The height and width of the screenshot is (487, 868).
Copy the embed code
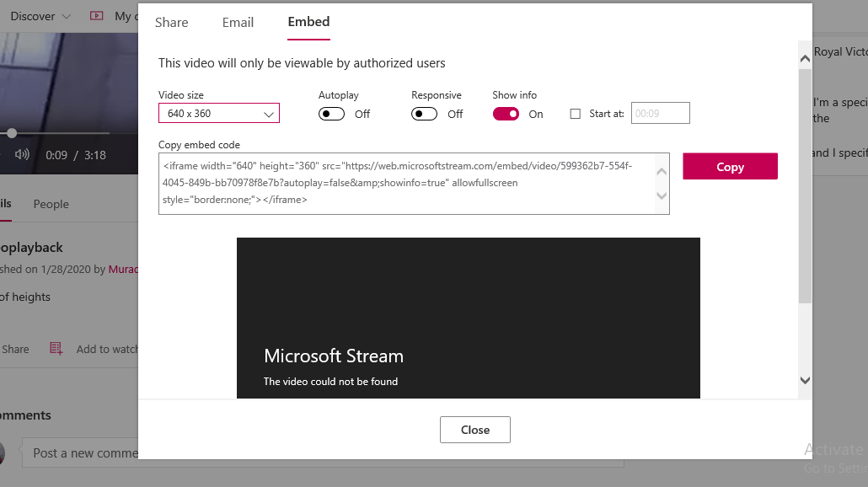tap(730, 166)
